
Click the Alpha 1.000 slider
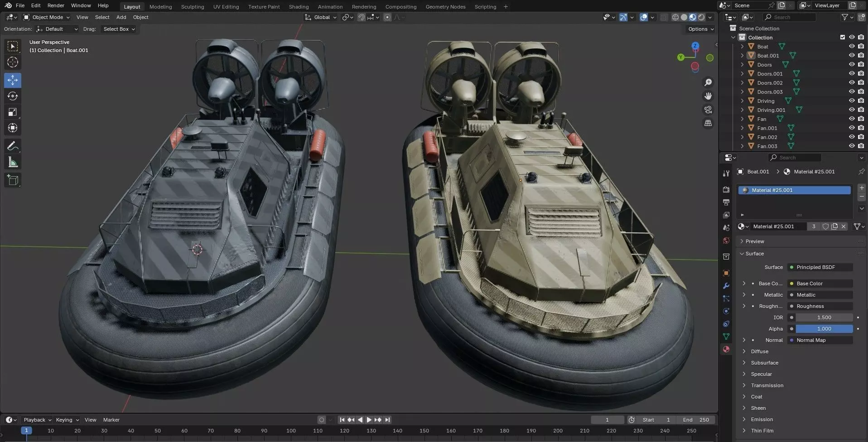824,329
